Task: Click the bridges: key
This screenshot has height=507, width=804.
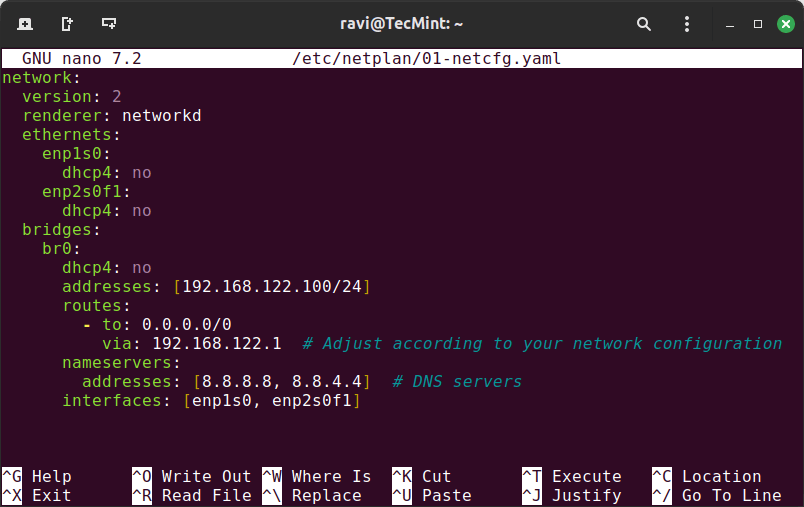Action: [62, 230]
